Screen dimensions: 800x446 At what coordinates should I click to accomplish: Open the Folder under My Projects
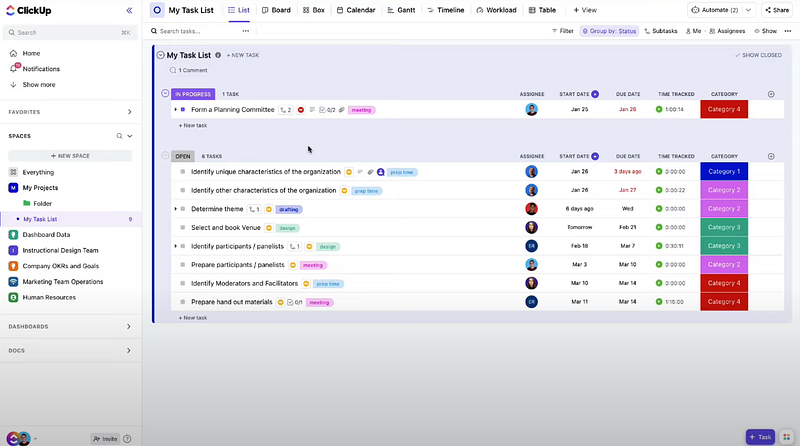[42, 204]
